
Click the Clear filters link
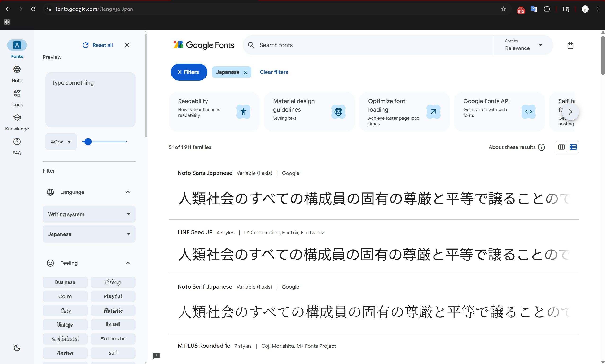(274, 72)
